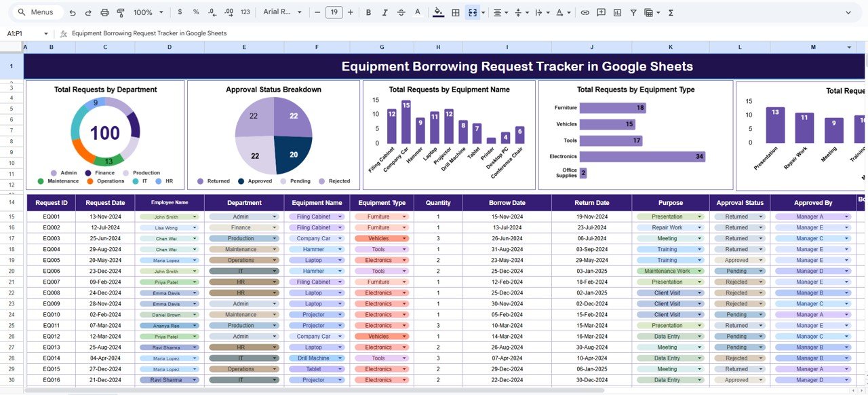Insert a comment using the comment icon
The width and height of the screenshot is (868, 395).
pyautogui.click(x=601, y=12)
